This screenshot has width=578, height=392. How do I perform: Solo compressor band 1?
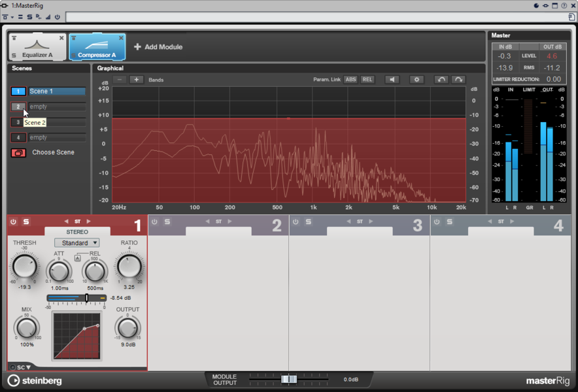point(26,221)
